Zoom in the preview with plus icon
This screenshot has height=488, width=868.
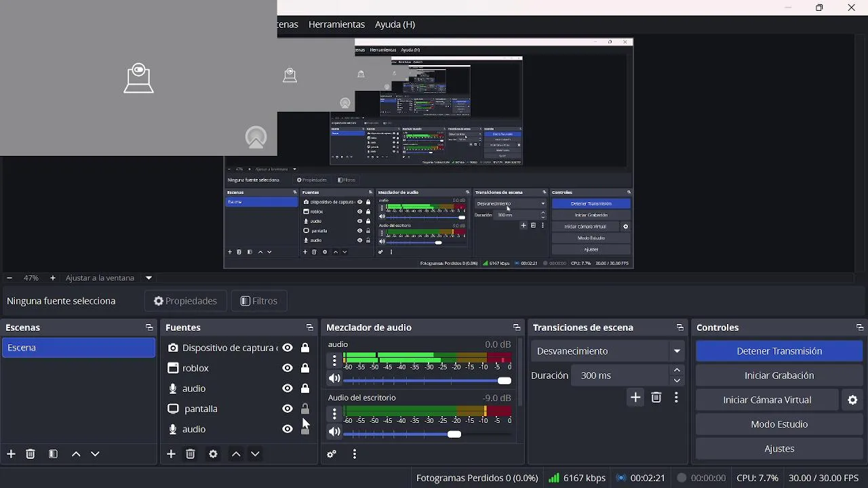[52, 278]
